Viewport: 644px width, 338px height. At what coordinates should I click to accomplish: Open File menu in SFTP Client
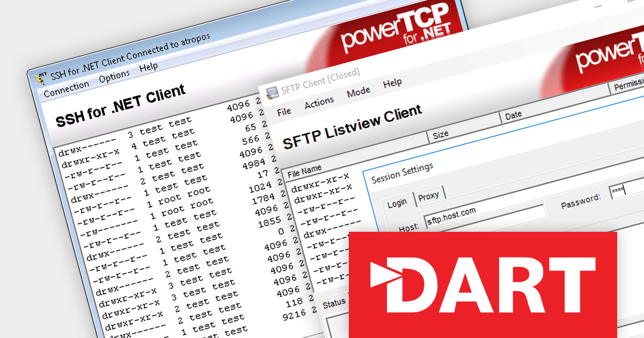tap(284, 111)
